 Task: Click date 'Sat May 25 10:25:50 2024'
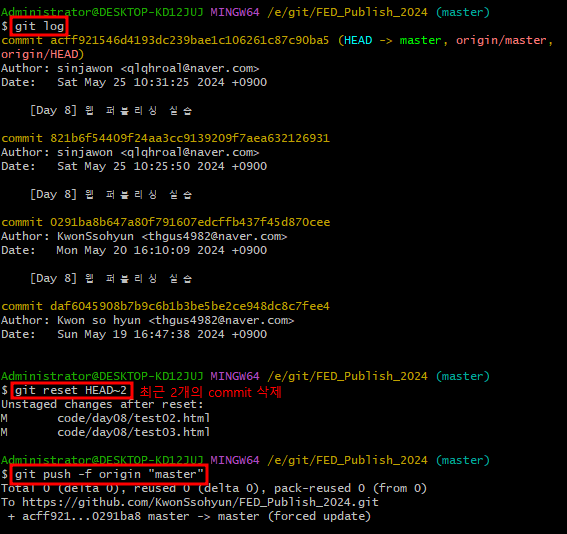pyautogui.click(x=141, y=166)
